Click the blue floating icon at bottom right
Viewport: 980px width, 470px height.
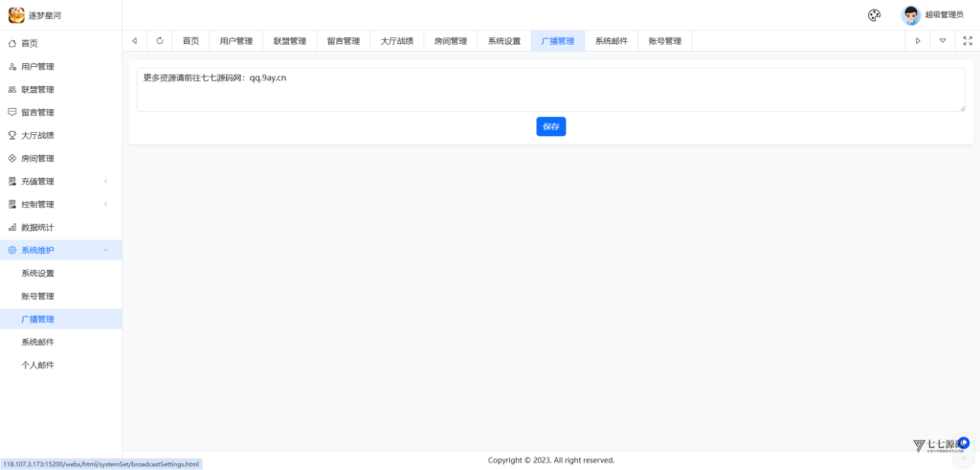coord(965,442)
